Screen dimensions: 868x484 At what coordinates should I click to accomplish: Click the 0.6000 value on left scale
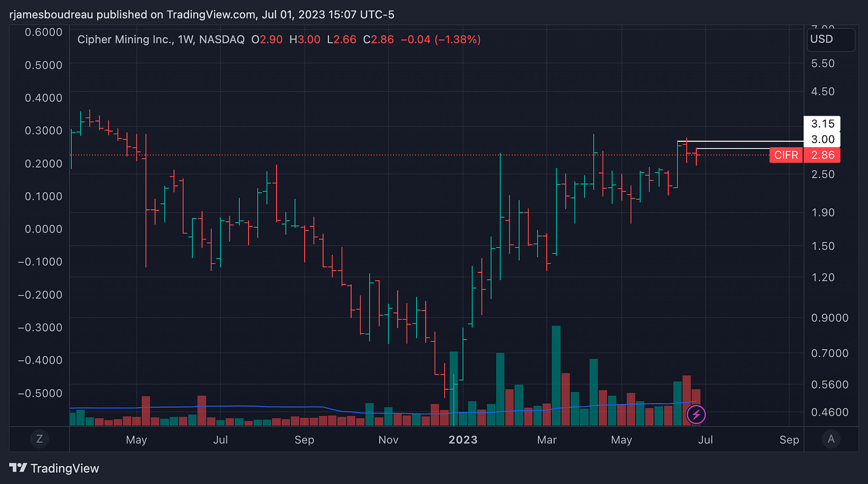click(44, 32)
